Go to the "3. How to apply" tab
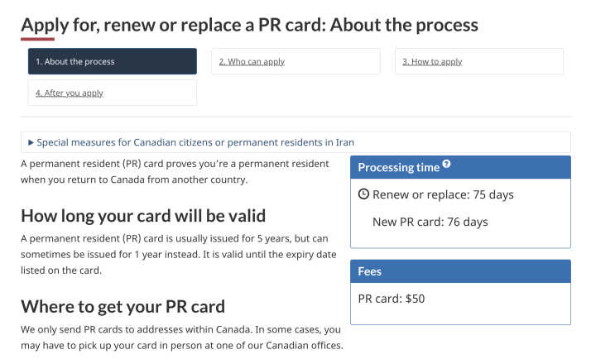The image size is (615, 364). [x=432, y=61]
